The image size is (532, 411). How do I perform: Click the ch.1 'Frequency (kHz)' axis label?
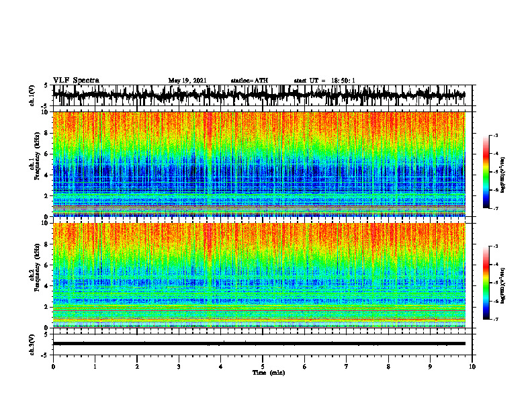click(x=37, y=156)
